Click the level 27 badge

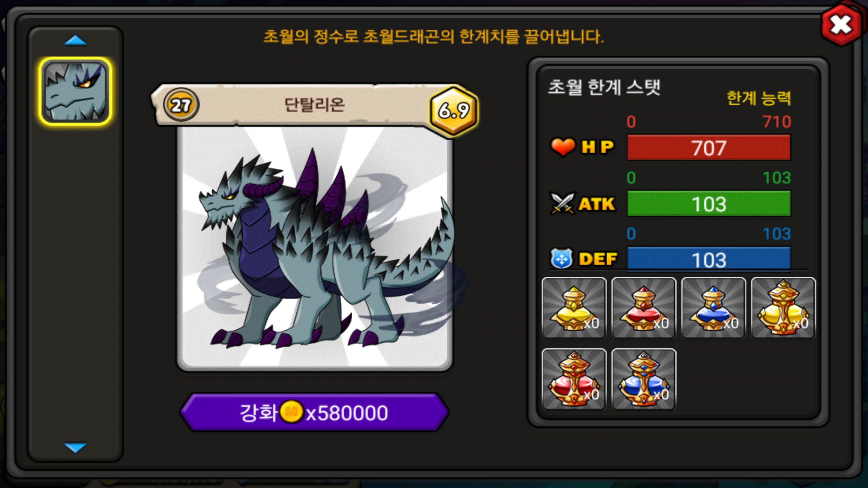tap(181, 105)
